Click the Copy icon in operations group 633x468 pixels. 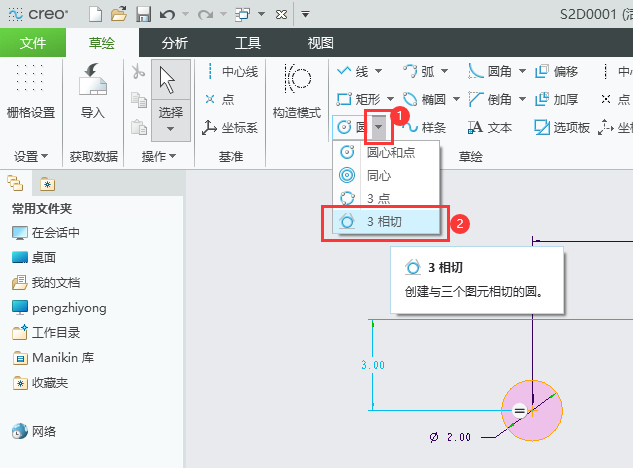click(x=139, y=100)
